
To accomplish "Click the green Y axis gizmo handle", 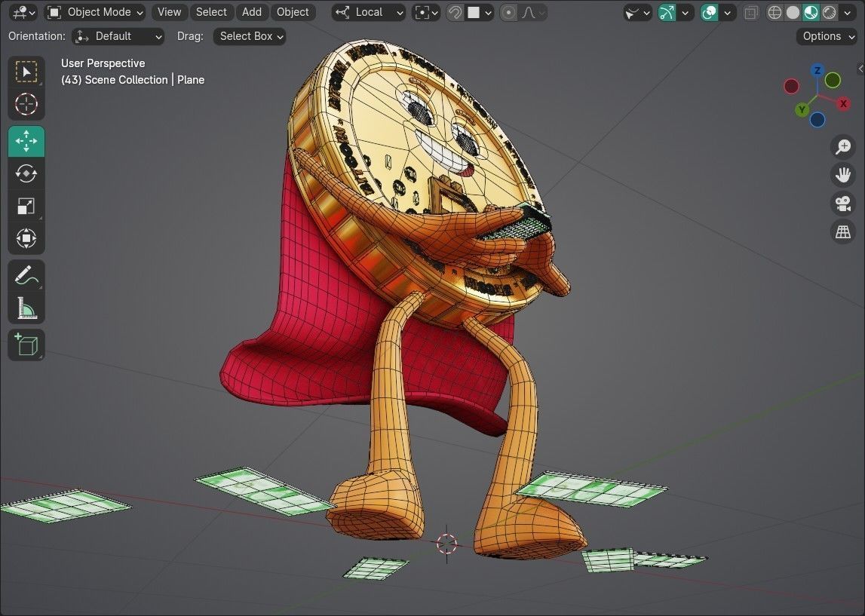I will coord(802,110).
